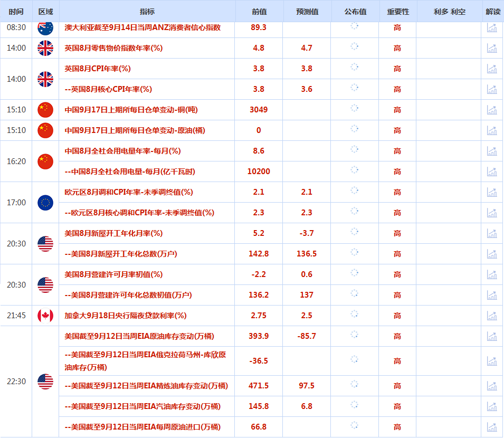Open 欧元区8月调和CPI年率-未季调终值(%) link
The height and width of the screenshot is (438, 504).
(129, 192)
